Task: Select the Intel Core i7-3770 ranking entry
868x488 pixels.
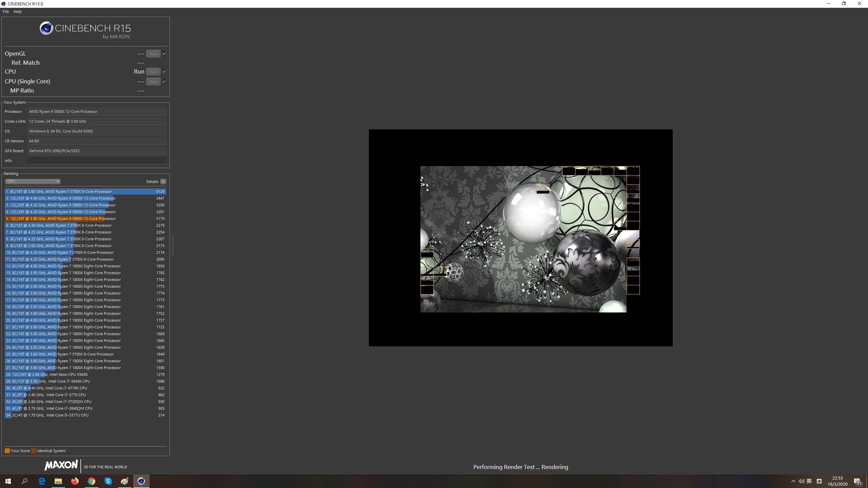Action: pyautogui.click(x=85, y=395)
